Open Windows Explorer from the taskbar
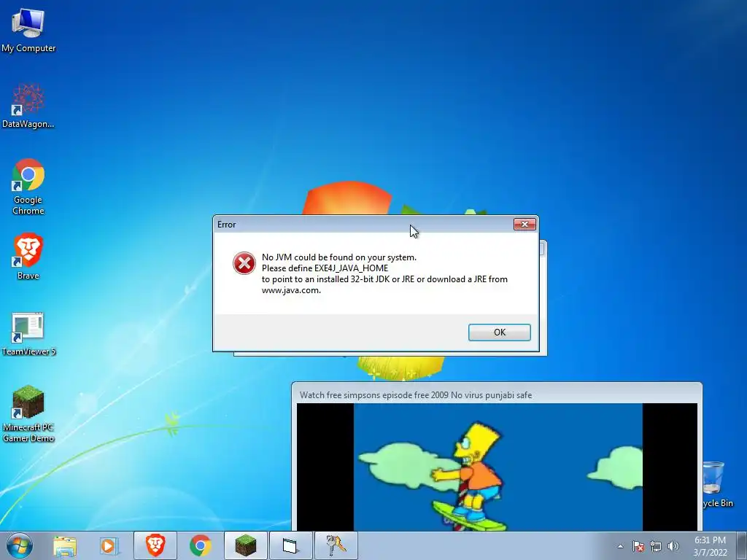The image size is (747, 560). [x=65, y=545]
